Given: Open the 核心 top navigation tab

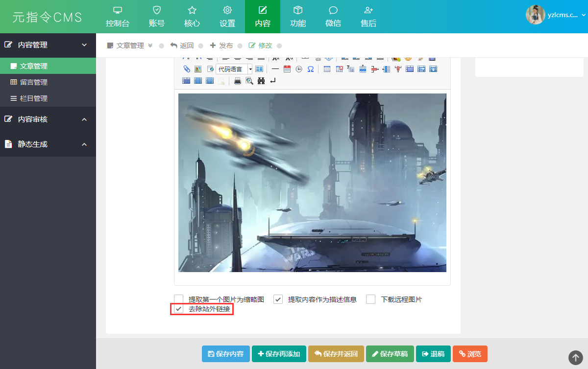Looking at the screenshot, I should coord(192,17).
